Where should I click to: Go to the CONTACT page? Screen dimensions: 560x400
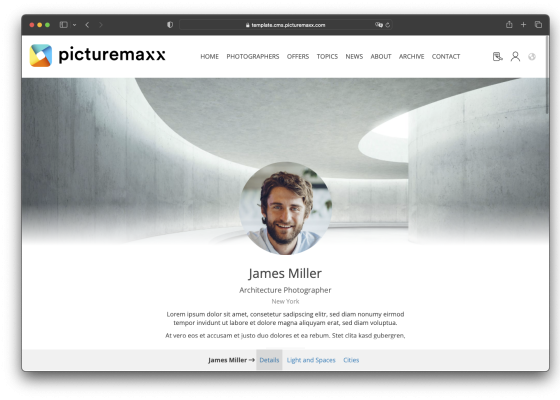coord(446,56)
